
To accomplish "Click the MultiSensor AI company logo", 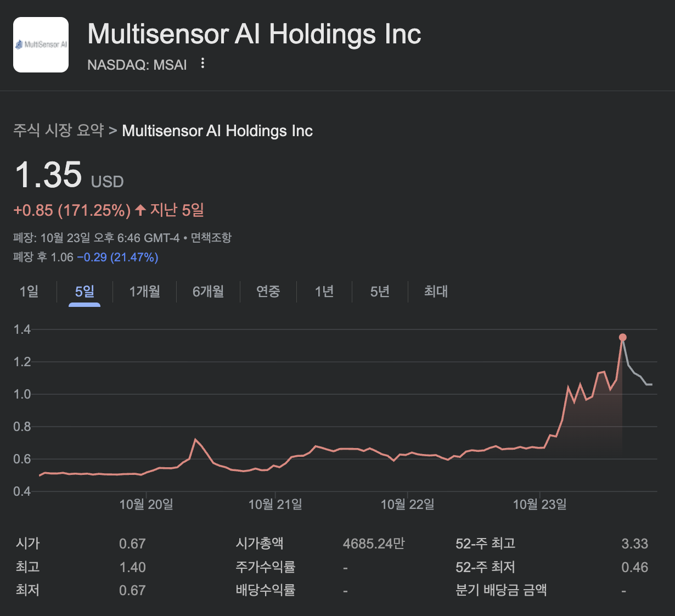I will [41, 44].
